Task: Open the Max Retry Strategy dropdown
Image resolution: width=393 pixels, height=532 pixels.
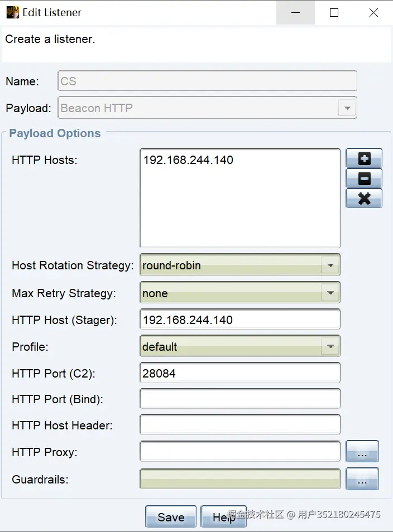Action: [x=330, y=292]
